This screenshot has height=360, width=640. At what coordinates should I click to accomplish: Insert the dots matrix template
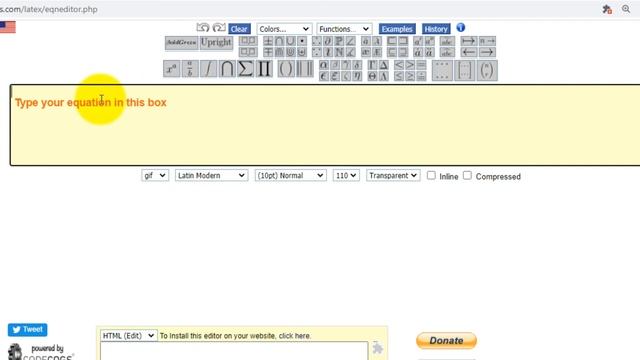[442, 70]
